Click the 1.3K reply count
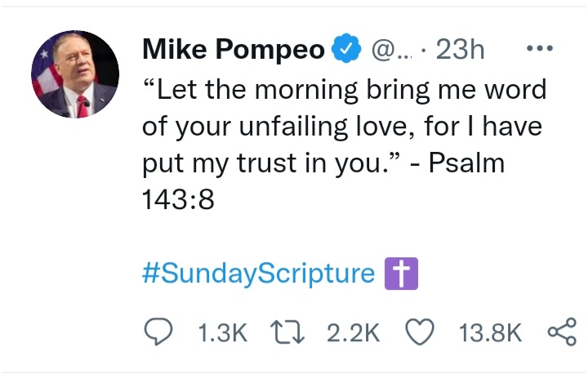Image resolution: width=588 pixels, height=374 pixels. pos(222,332)
